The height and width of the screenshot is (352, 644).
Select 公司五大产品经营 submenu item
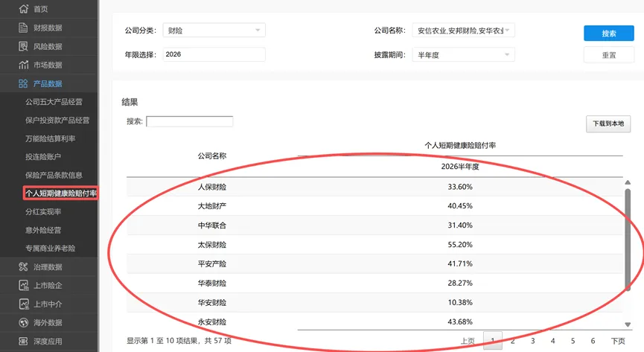[54, 102]
